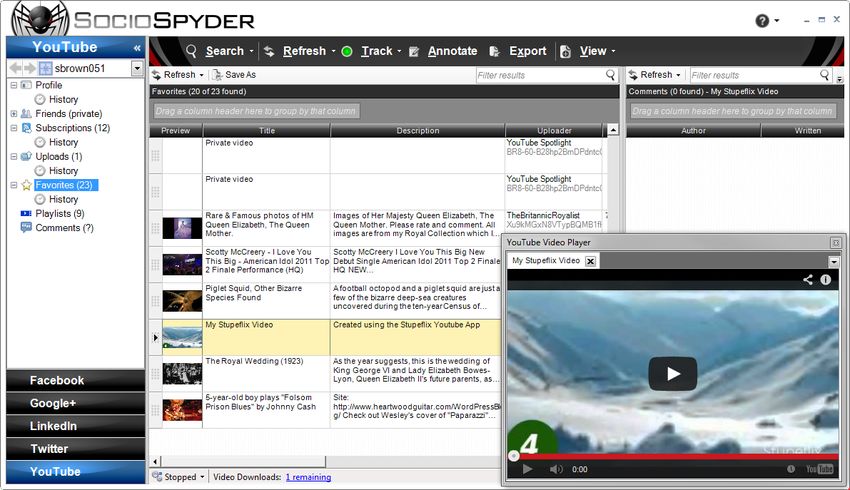Collapse the Profile tree node
850x490 pixels.
(x=14, y=85)
